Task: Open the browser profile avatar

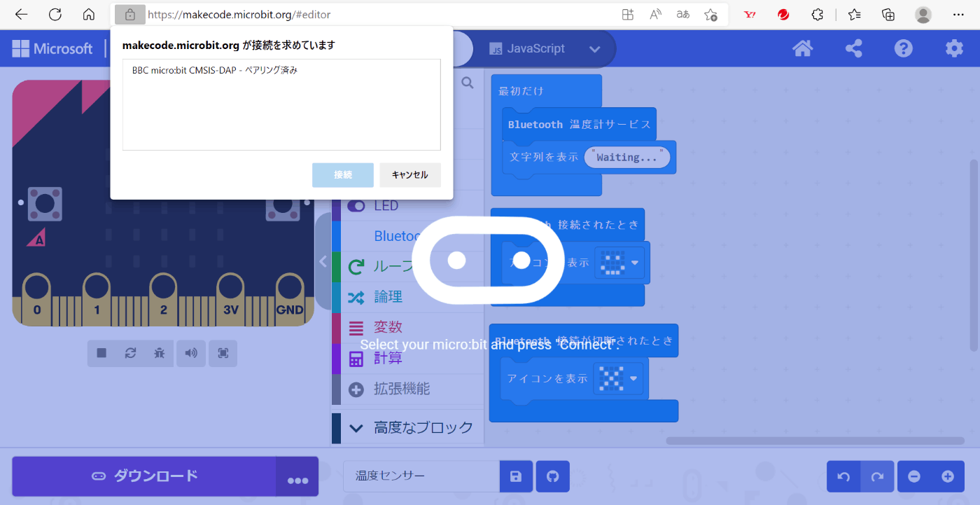Action: (x=923, y=14)
